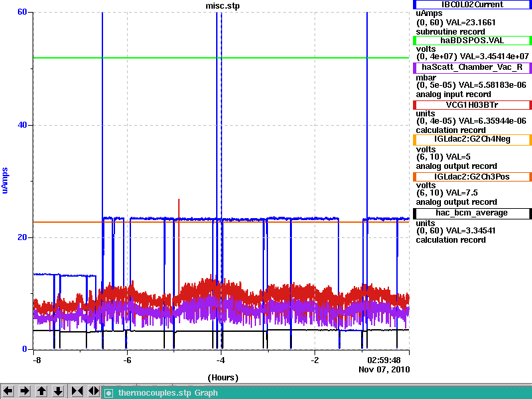Click the 02:59:48 timestamp on the time axis

click(384, 360)
